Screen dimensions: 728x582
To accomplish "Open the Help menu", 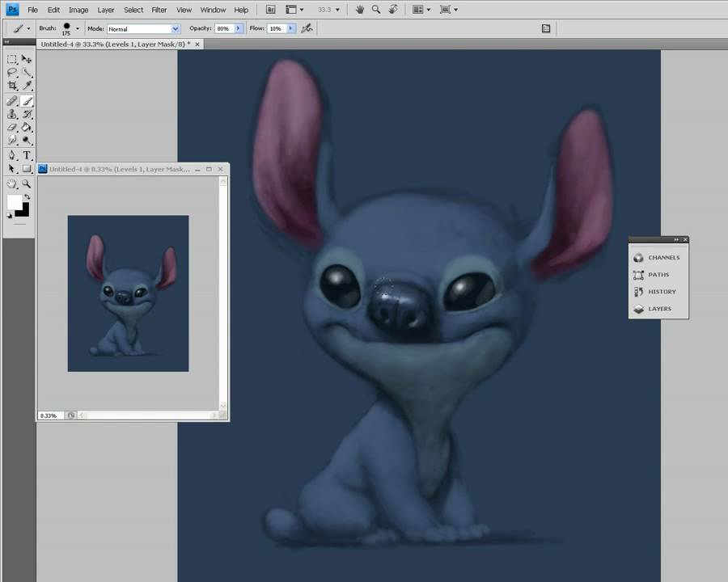I will point(241,10).
